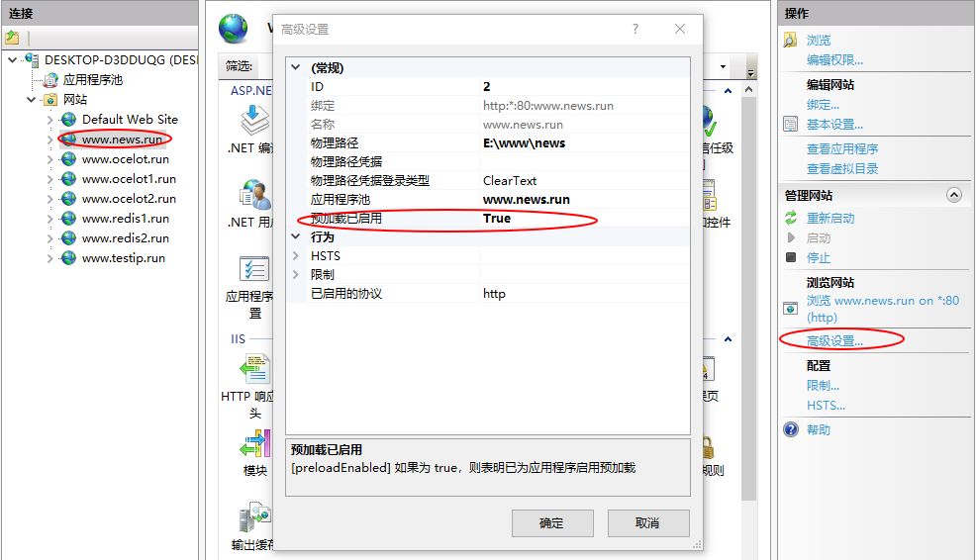Click the 确定 OK button
Screen dimensions: 976x560
[x=552, y=523]
